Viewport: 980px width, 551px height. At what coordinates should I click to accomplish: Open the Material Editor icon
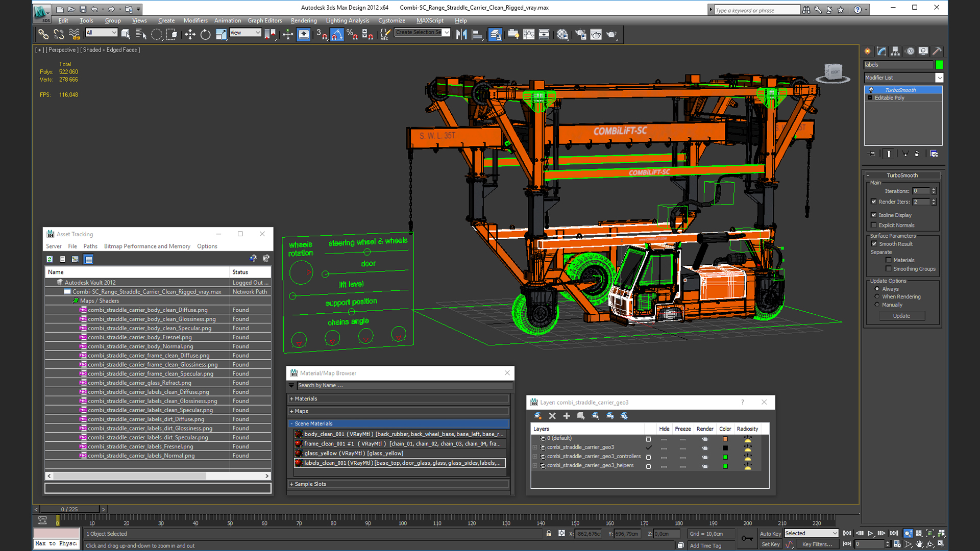(x=562, y=34)
